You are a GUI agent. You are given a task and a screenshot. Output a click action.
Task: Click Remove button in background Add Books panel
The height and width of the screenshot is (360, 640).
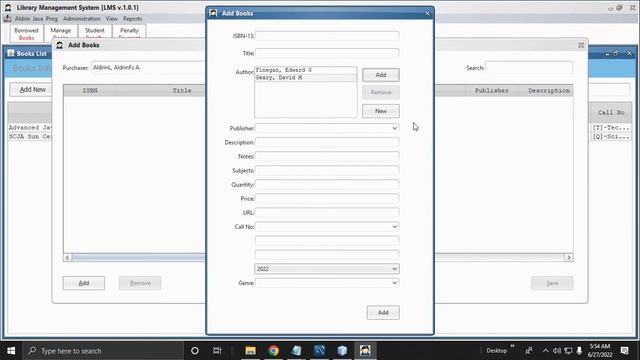(x=140, y=283)
